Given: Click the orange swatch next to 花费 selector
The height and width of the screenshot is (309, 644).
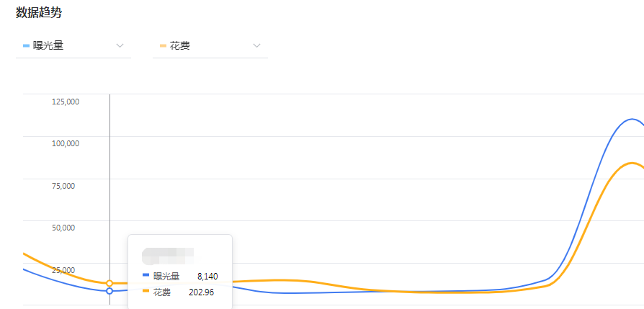Looking at the screenshot, I should coord(164,46).
